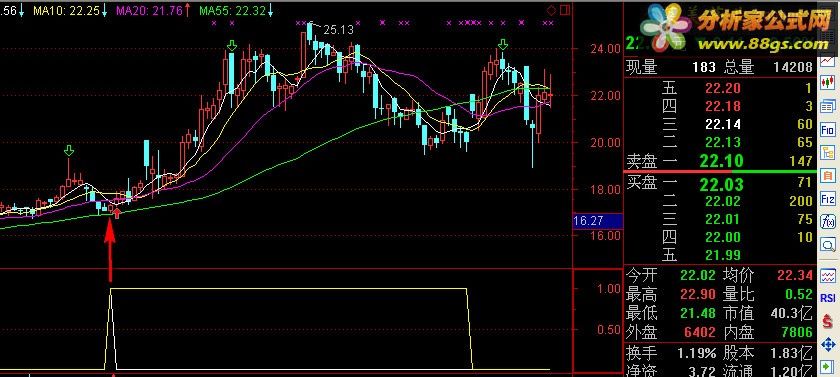This screenshot has width=840, height=377.
Task: Select the 今开 value 22.02
Action: 698,276
